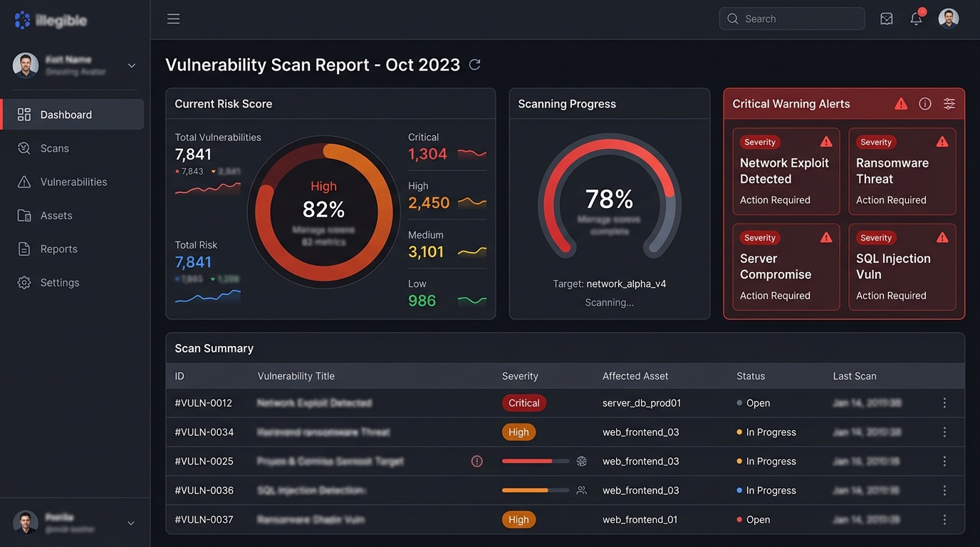980x547 pixels.
Task: Click the web_frontend_01 asset cell
Action: (640, 520)
